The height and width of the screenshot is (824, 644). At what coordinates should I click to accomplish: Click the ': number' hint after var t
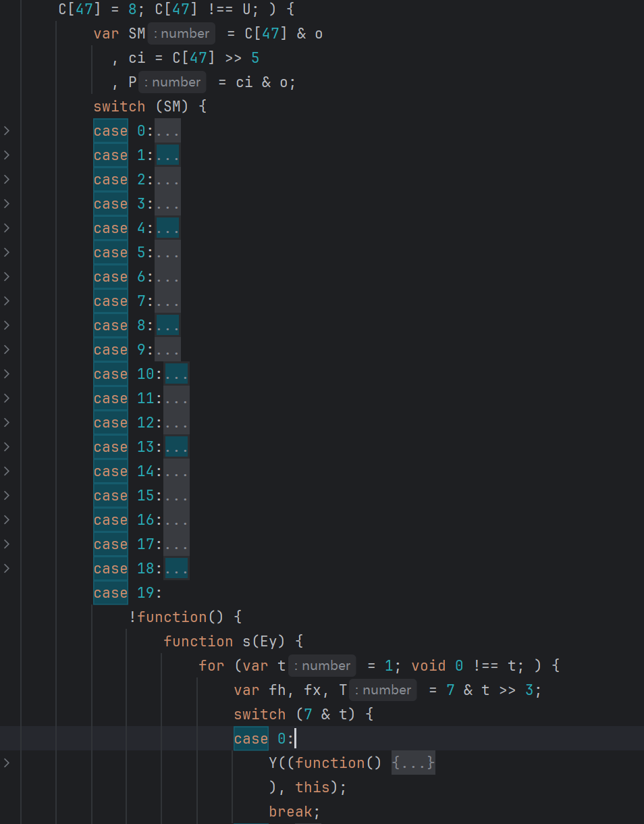tap(322, 665)
